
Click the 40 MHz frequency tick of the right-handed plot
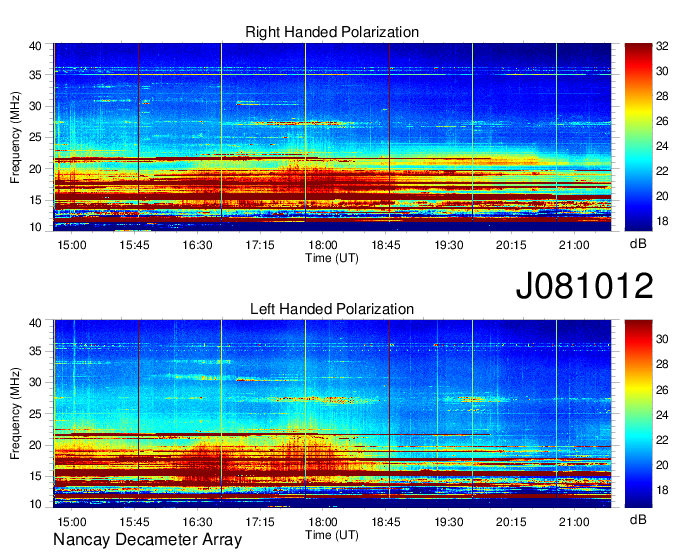pyautogui.click(x=36, y=46)
